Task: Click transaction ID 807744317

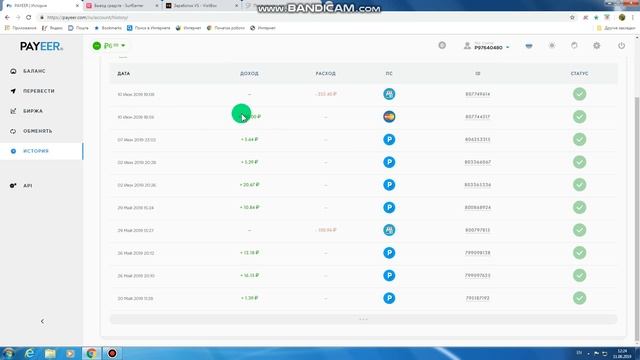Action: pos(478,117)
